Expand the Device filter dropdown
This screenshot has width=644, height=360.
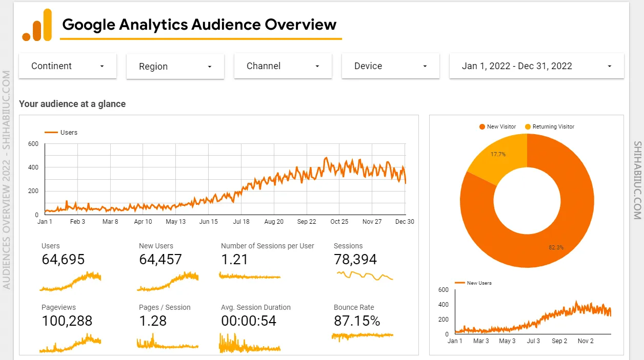point(391,66)
